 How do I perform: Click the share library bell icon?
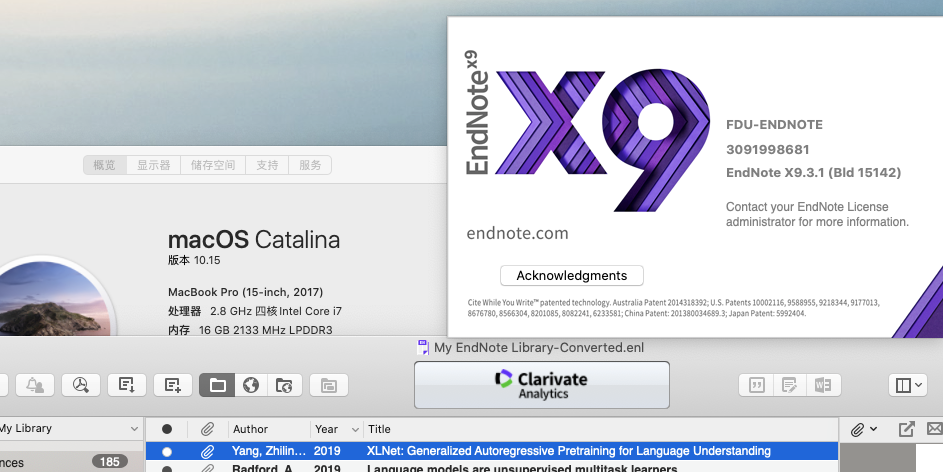35,385
